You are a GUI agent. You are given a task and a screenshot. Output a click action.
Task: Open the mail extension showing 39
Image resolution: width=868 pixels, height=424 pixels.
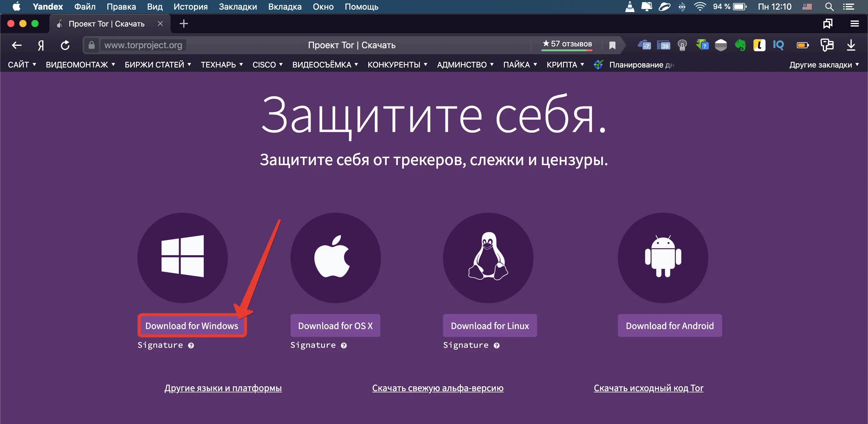click(x=663, y=45)
